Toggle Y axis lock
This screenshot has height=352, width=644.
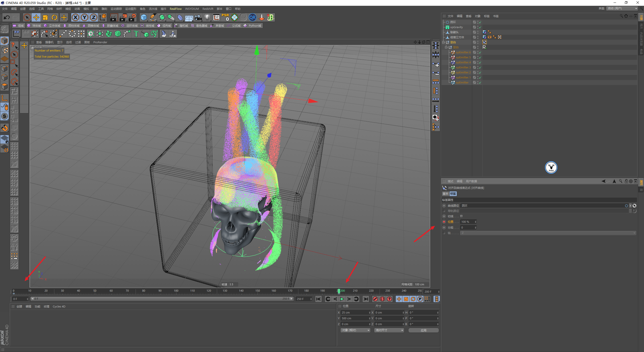tap(85, 17)
